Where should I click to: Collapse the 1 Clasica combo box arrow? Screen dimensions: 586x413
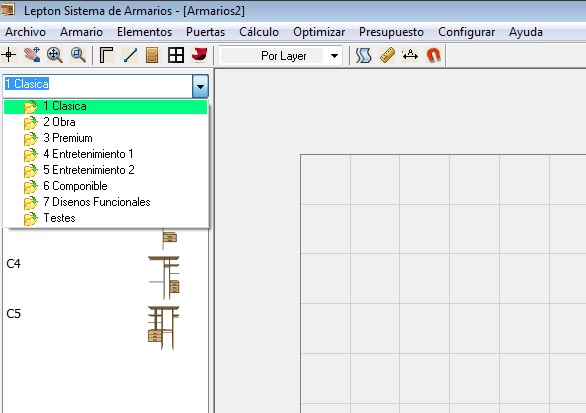click(x=200, y=86)
